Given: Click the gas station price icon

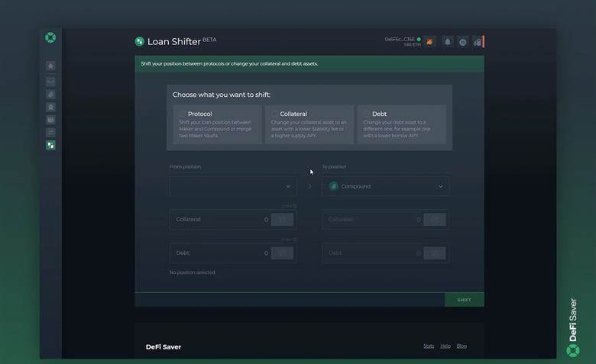Looking at the screenshot, I should point(478,42).
